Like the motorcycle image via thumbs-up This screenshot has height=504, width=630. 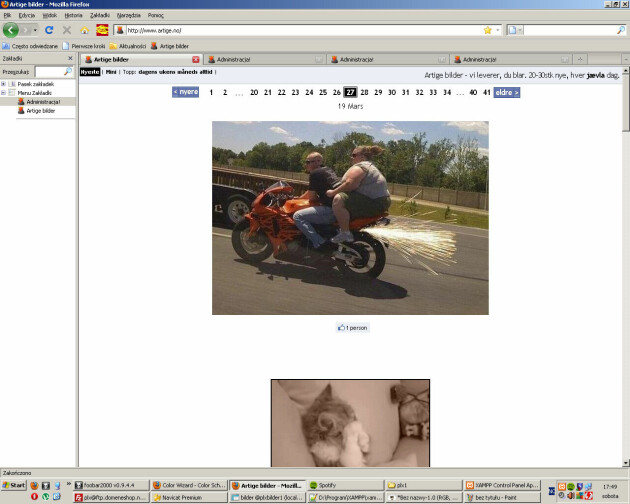coord(352,328)
